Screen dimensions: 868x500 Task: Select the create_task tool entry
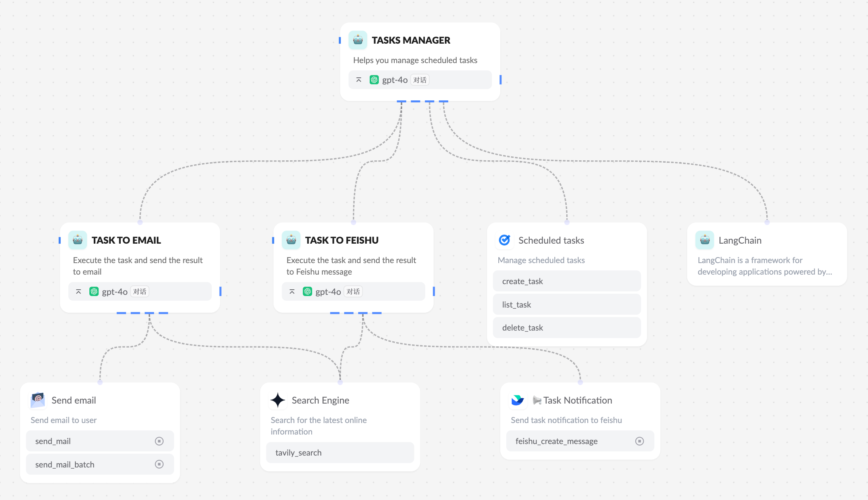tap(567, 281)
